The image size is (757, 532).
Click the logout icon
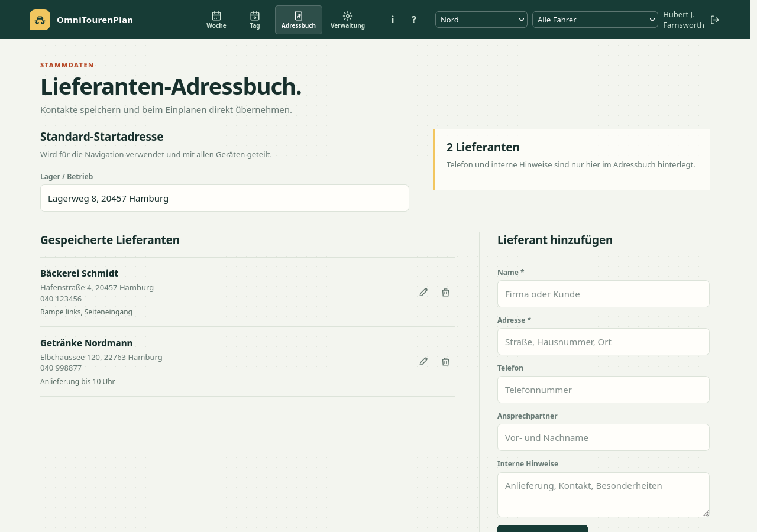coord(715,20)
